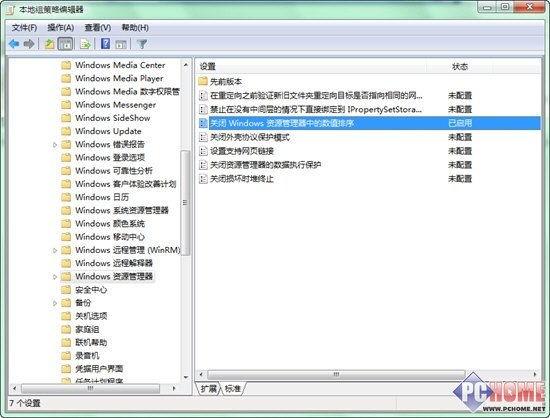
Task: Click folder icon beside 先前版本
Action: [203, 81]
